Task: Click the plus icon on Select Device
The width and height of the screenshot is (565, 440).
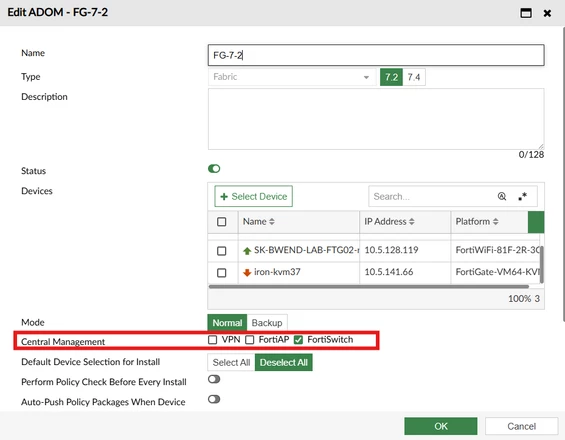Action: pyautogui.click(x=224, y=196)
